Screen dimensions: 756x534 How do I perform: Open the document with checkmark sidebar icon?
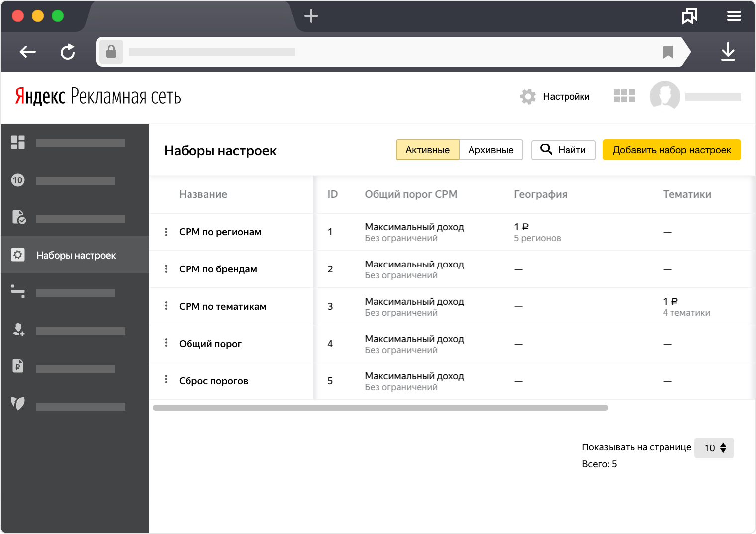[x=19, y=217]
